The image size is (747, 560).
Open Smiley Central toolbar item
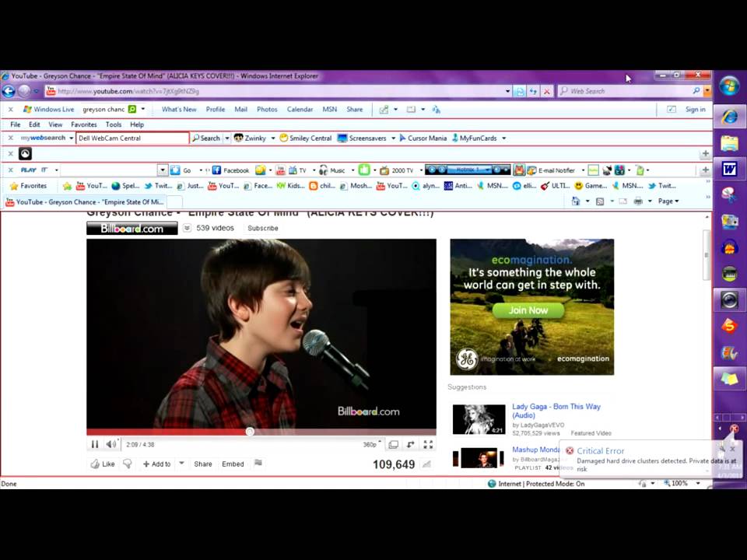pos(305,138)
